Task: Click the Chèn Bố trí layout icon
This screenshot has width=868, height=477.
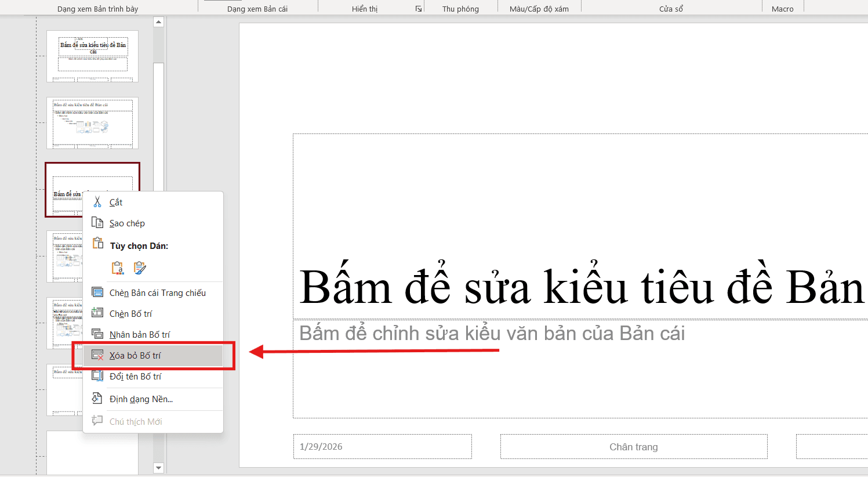Action: [97, 313]
